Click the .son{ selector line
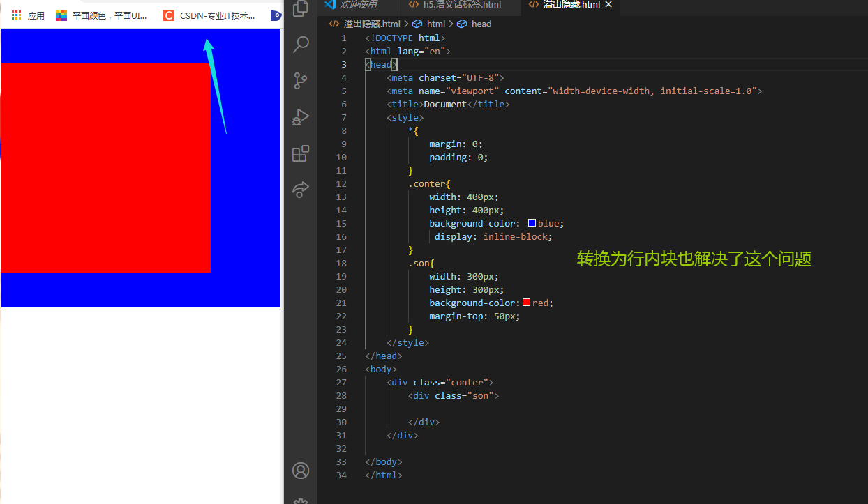 coord(421,263)
